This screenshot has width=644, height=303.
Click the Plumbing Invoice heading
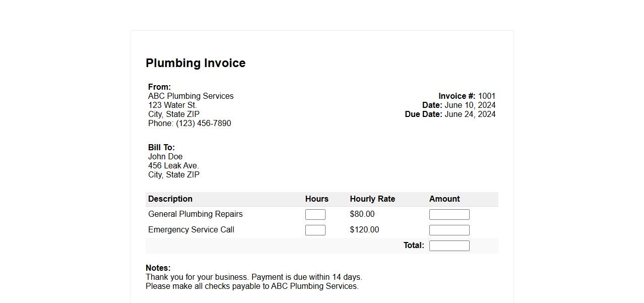click(196, 63)
